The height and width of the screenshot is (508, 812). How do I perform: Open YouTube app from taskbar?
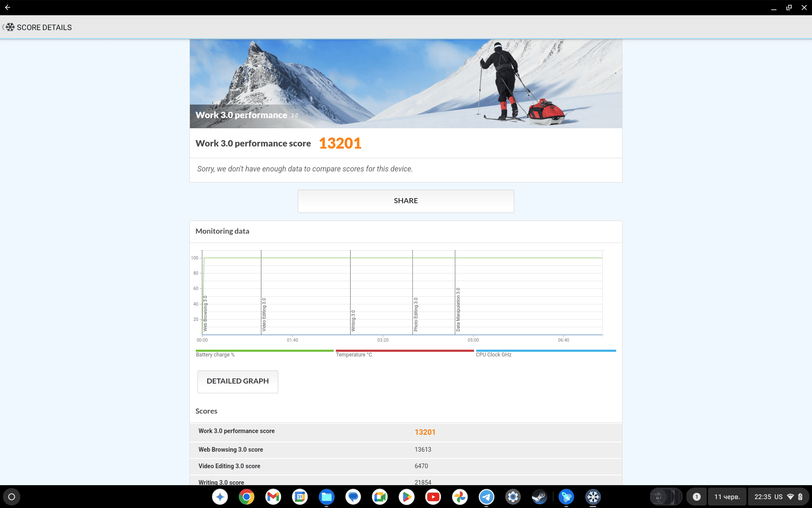[433, 497]
